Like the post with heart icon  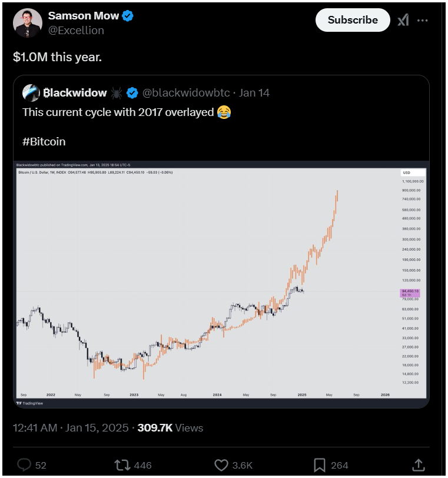pyautogui.click(x=221, y=465)
